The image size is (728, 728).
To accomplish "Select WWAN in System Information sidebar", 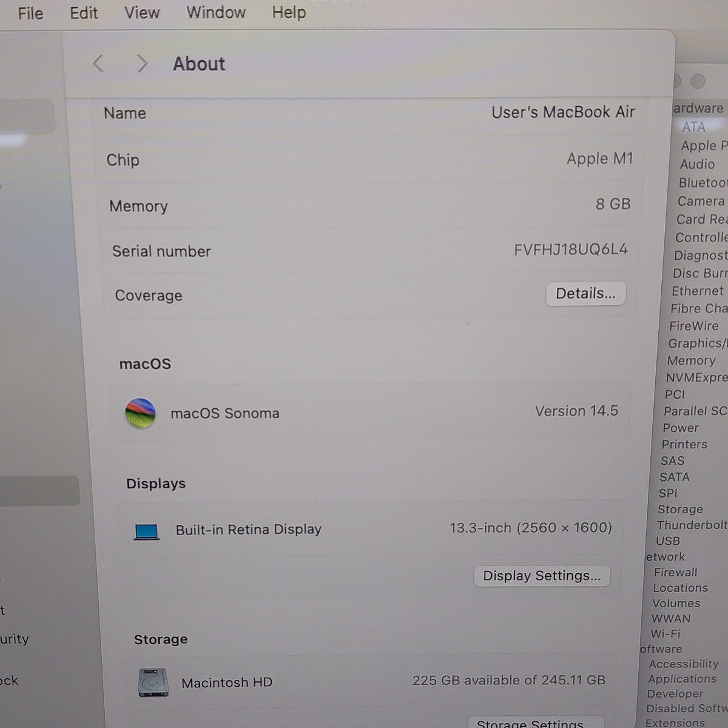I will click(x=670, y=618).
